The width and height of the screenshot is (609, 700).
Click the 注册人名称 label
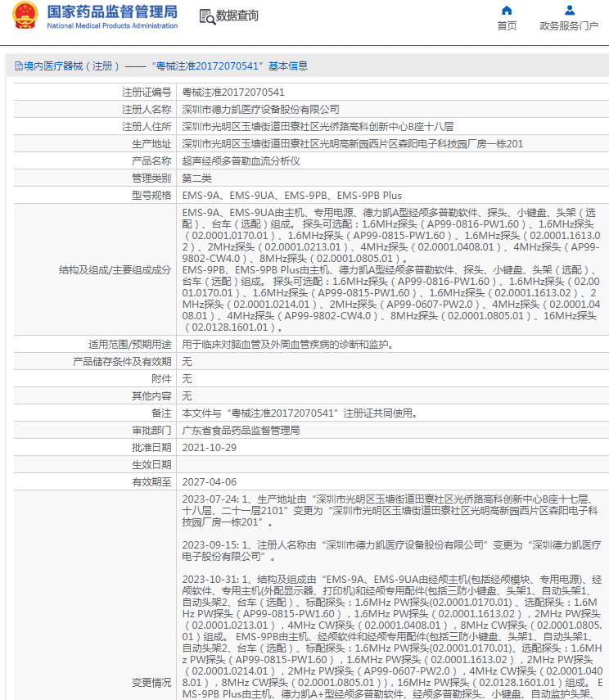point(147,110)
